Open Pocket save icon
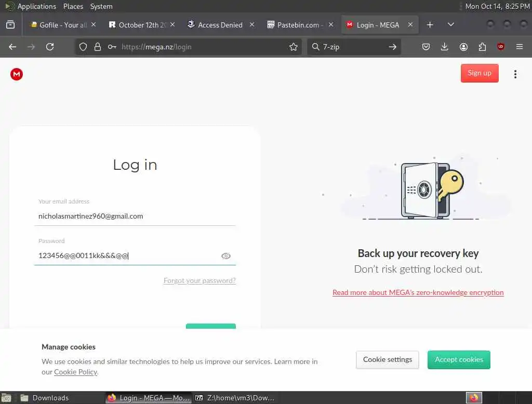 point(426,47)
